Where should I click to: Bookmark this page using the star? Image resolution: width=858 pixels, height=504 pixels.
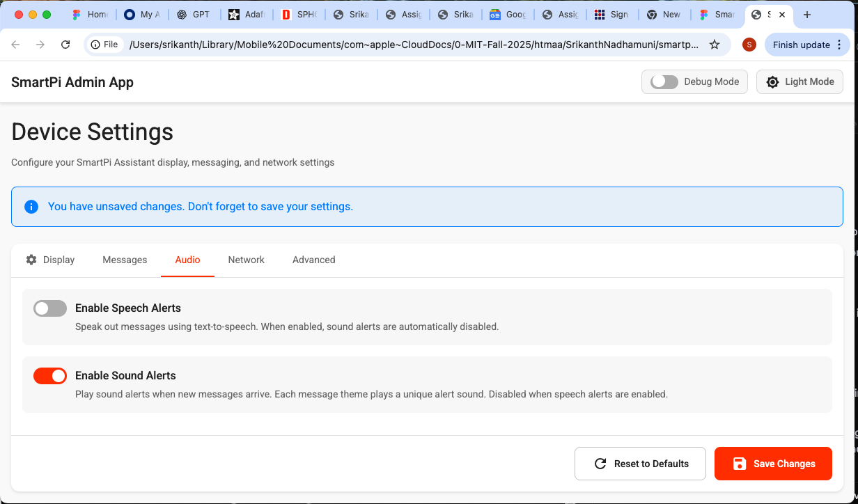715,44
